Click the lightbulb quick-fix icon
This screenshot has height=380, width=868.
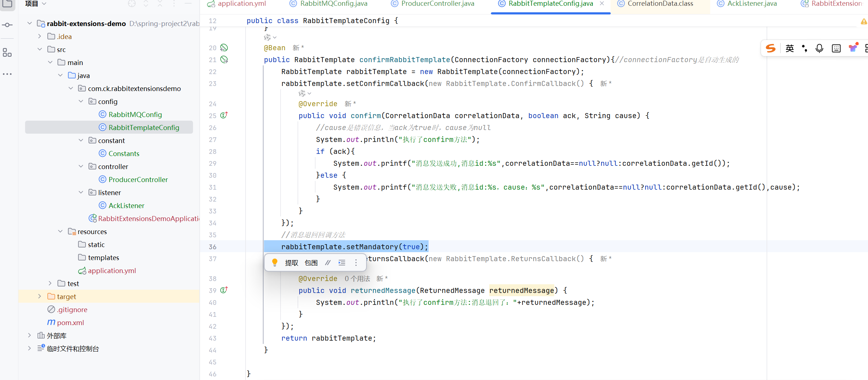point(275,263)
